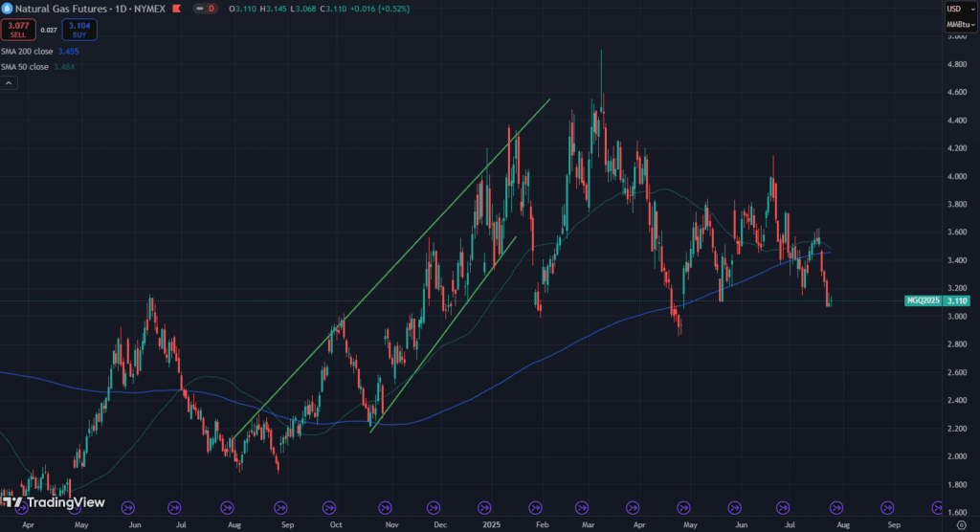Click the red flag icon beside NYMEX

click(x=177, y=9)
